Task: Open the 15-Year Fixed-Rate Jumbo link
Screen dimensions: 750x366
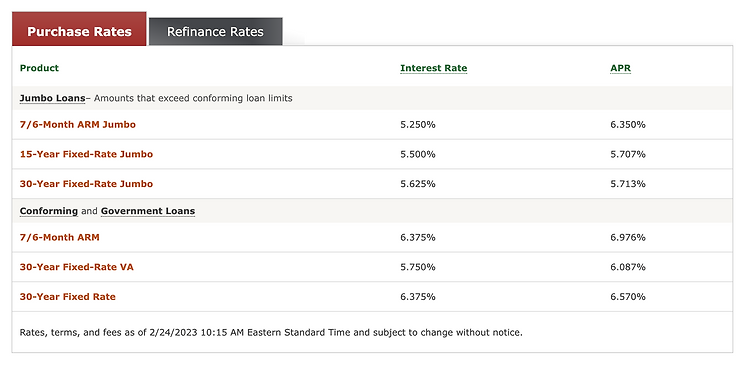Action: 86,155
